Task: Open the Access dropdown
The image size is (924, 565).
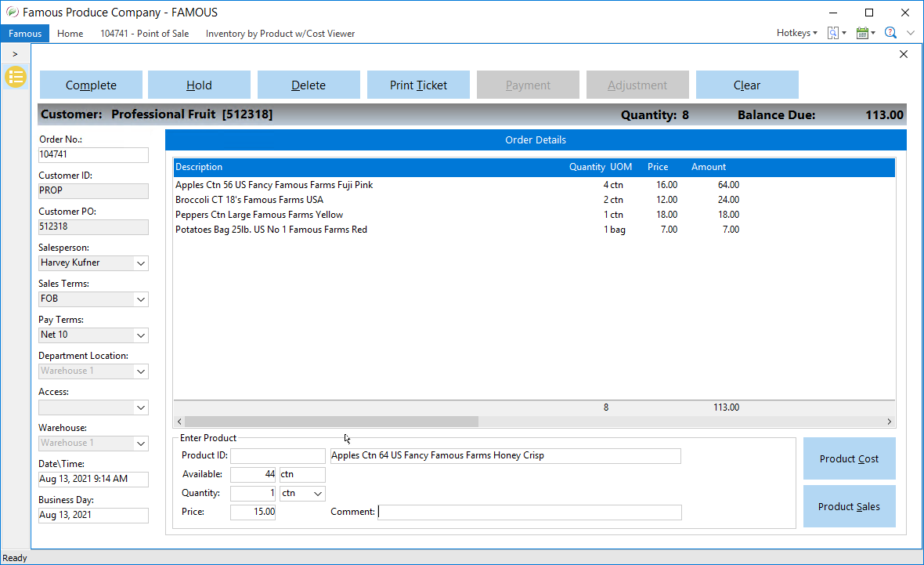Action: 141,407
